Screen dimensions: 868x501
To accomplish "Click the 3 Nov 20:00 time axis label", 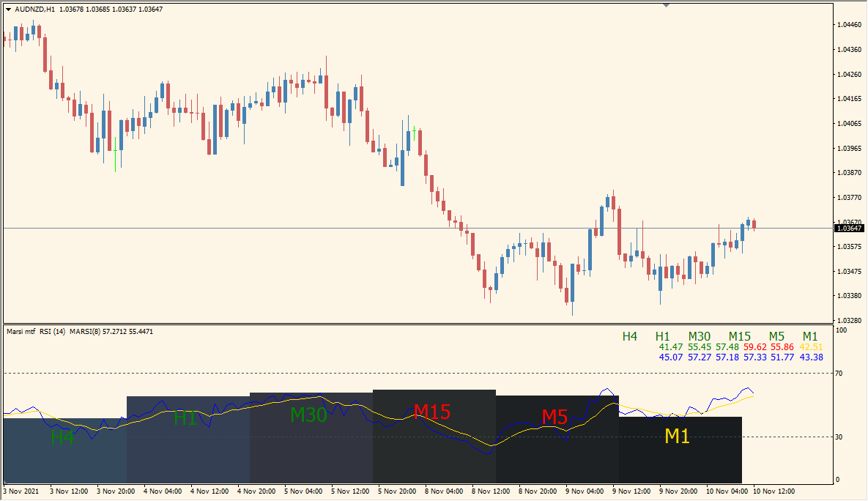I will 116,491.
